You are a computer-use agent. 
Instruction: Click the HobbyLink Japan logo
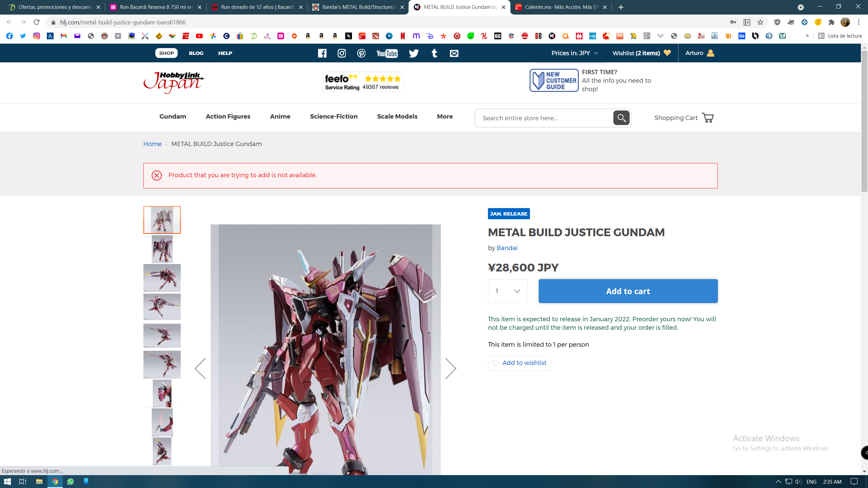[x=174, y=82]
